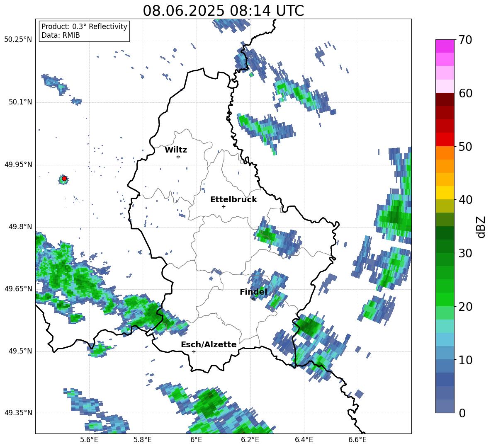Click the 6.6°E longitude label

click(357, 440)
